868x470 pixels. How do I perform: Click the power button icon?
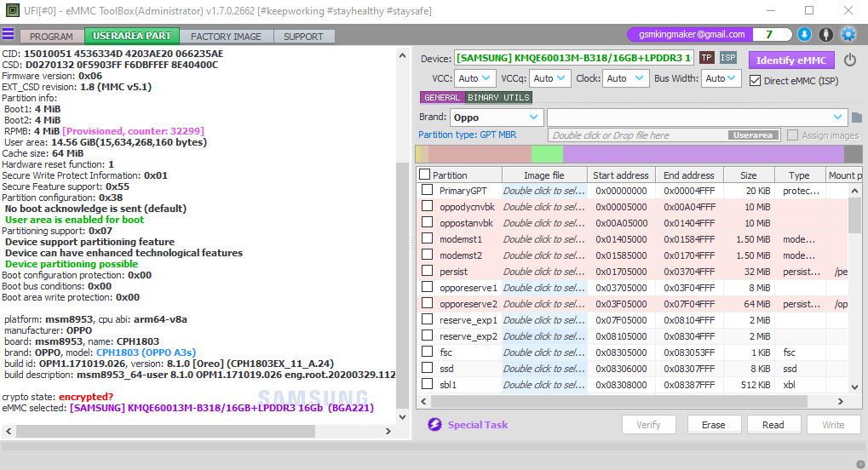[850, 60]
